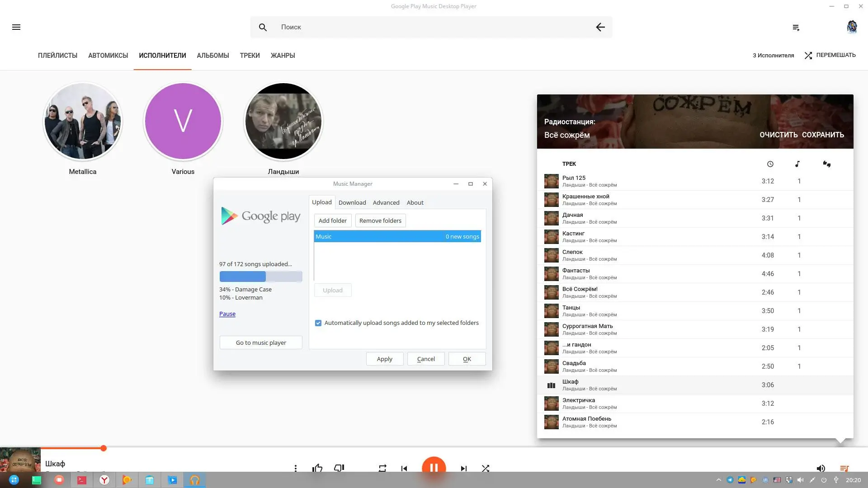This screenshot has width=868, height=488.
Task: Click the back arrow in search bar
Action: point(600,27)
